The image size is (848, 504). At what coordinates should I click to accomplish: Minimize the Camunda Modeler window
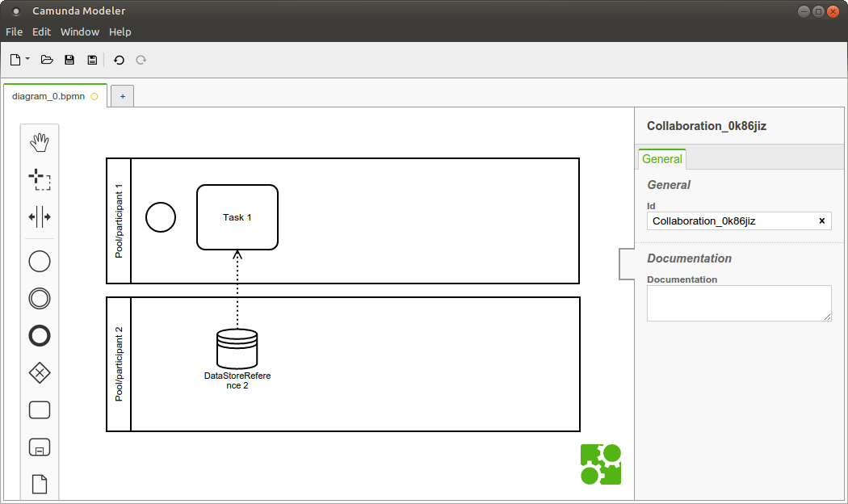pos(804,11)
